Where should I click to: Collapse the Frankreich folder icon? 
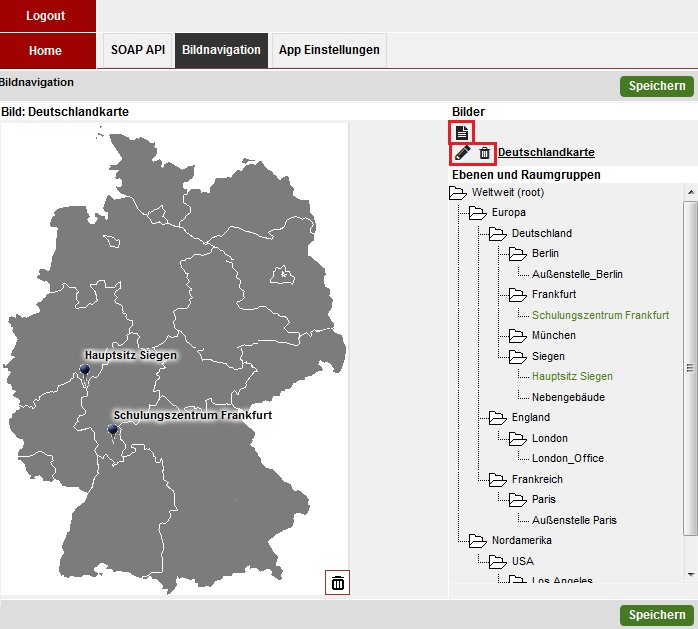click(x=498, y=479)
